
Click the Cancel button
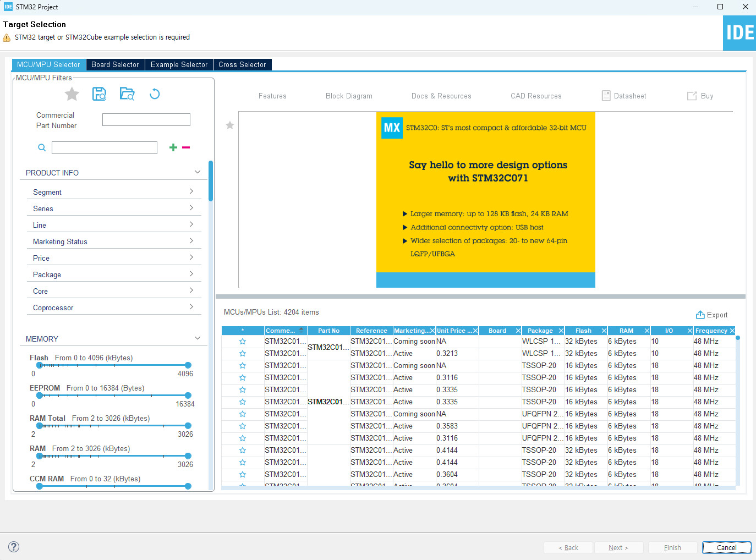tap(727, 547)
